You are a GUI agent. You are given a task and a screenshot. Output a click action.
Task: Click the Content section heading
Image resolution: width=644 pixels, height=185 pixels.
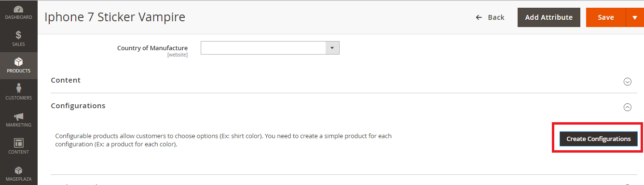(x=66, y=80)
